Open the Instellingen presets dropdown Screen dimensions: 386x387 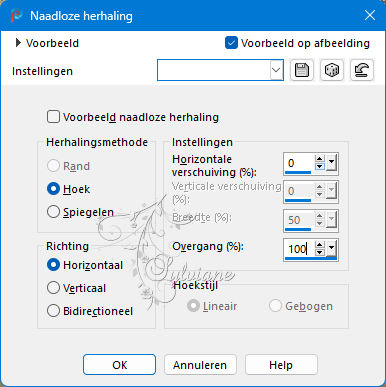point(220,70)
